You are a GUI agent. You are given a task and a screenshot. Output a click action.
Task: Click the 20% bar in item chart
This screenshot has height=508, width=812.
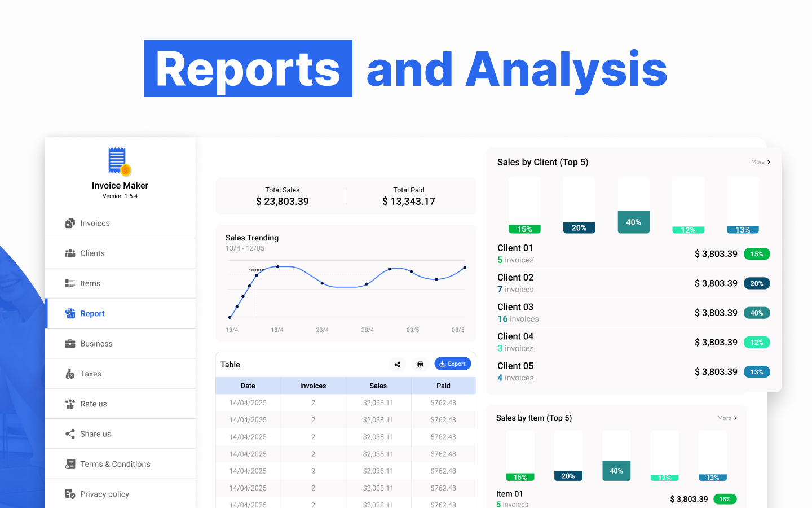[x=568, y=476]
